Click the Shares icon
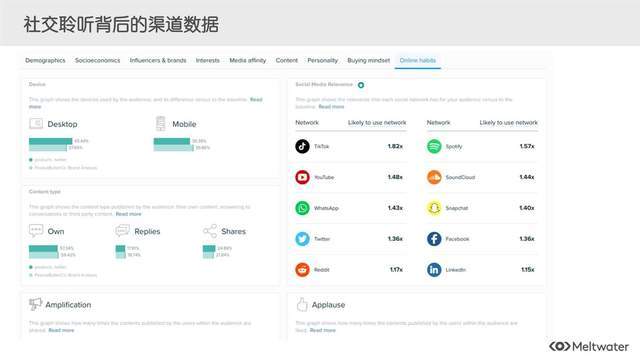The width and height of the screenshot is (640, 360). (210, 231)
